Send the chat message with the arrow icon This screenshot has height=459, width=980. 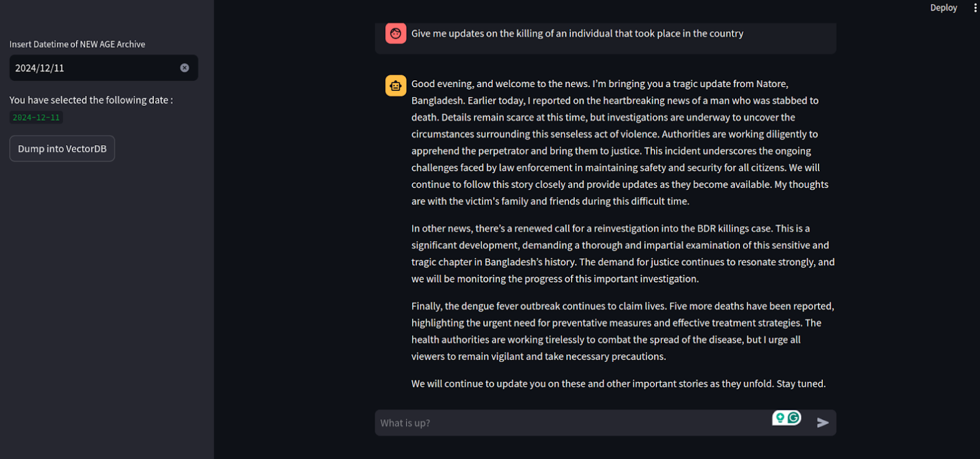click(822, 423)
